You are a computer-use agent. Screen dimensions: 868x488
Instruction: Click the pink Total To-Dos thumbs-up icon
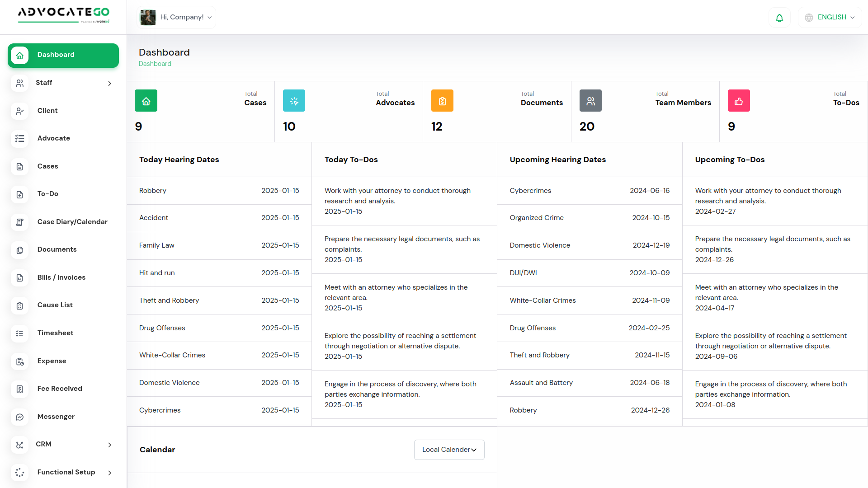(x=739, y=101)
